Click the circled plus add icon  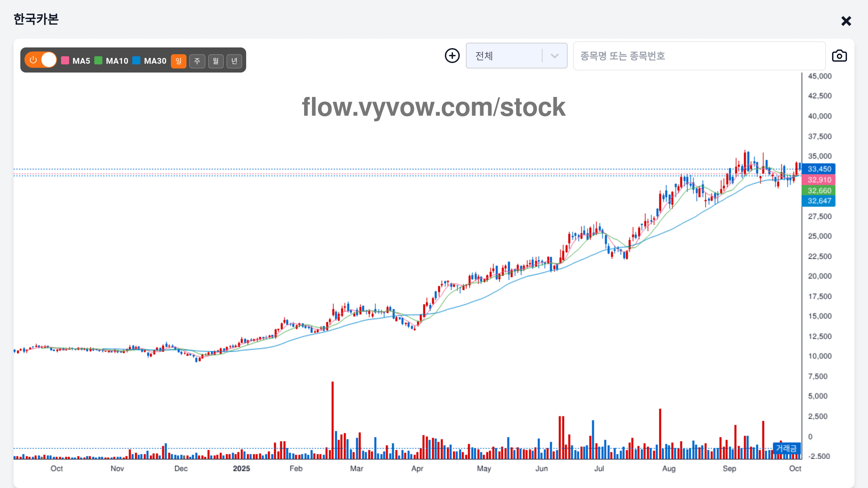coord(452,56)
